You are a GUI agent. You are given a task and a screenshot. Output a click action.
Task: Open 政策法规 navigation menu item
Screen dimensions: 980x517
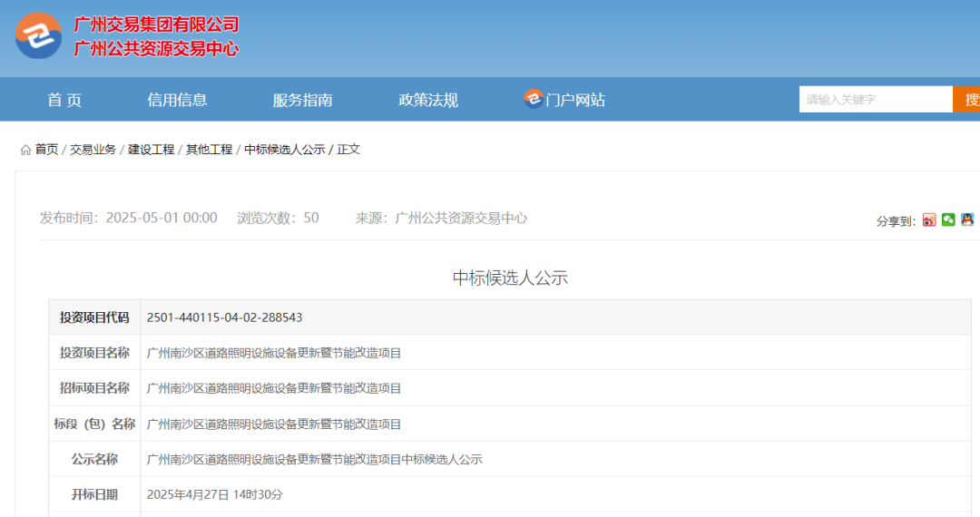coord(428,100)
